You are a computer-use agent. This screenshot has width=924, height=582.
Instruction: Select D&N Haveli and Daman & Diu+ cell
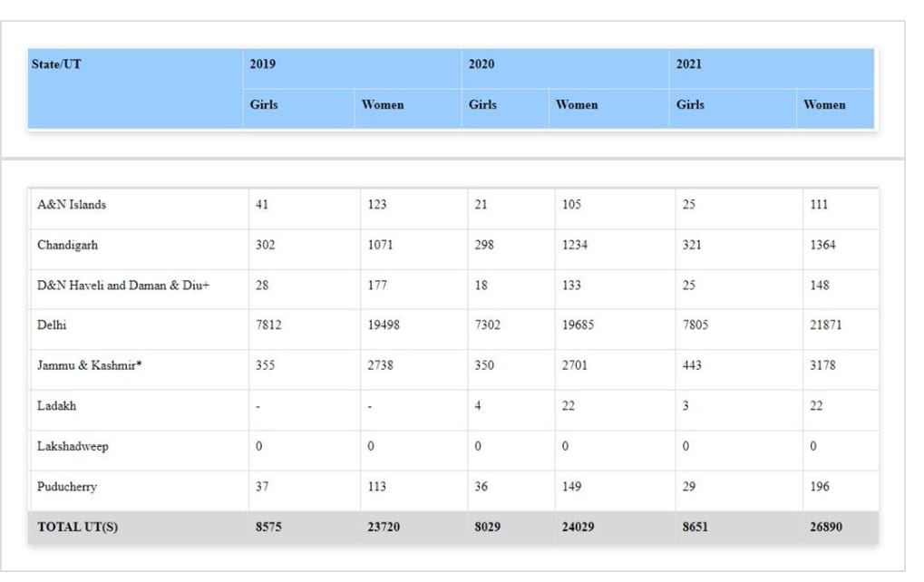pyautogui.click(x=123, y=286)
